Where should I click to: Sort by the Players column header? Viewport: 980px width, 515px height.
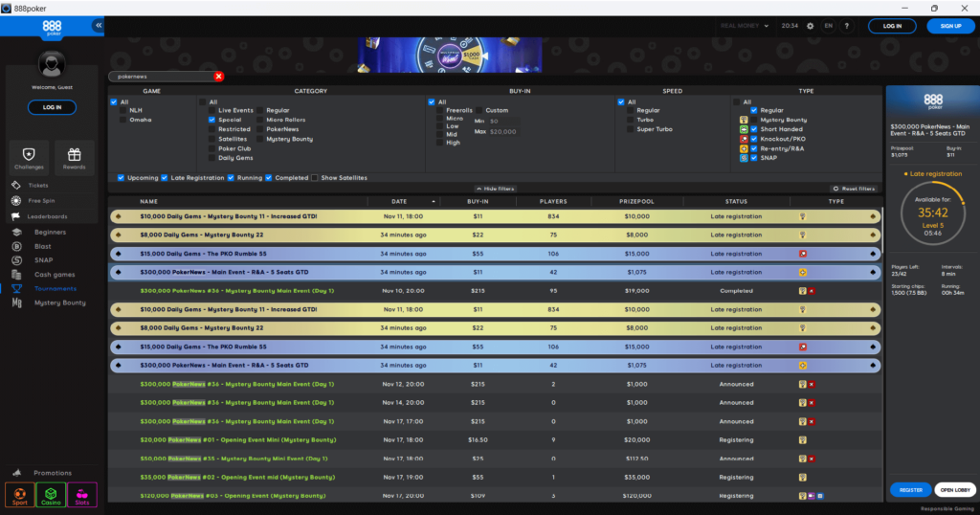553,202
